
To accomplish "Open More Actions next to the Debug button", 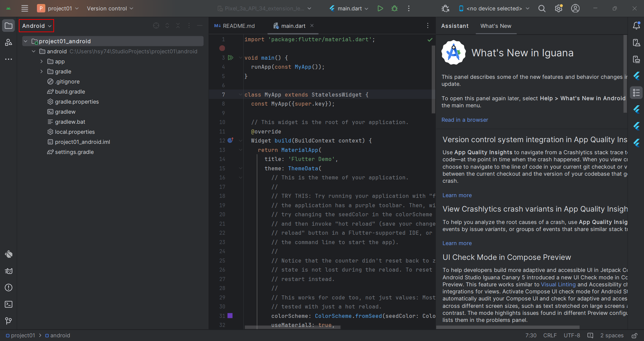I will coord(409,8).
